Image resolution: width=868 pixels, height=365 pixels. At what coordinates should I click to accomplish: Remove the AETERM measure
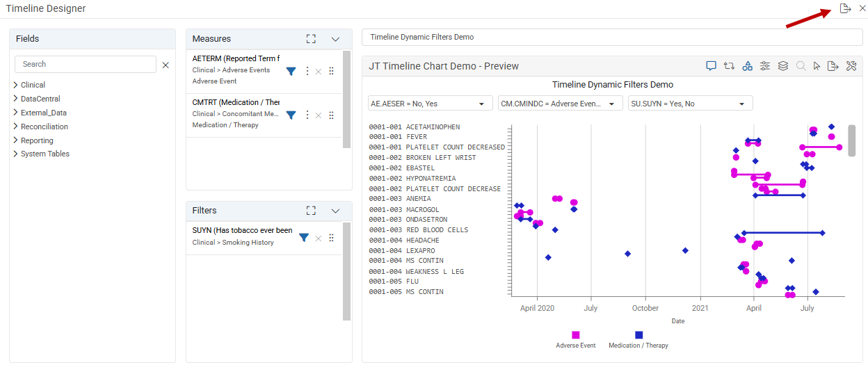[x=319, y=72]
